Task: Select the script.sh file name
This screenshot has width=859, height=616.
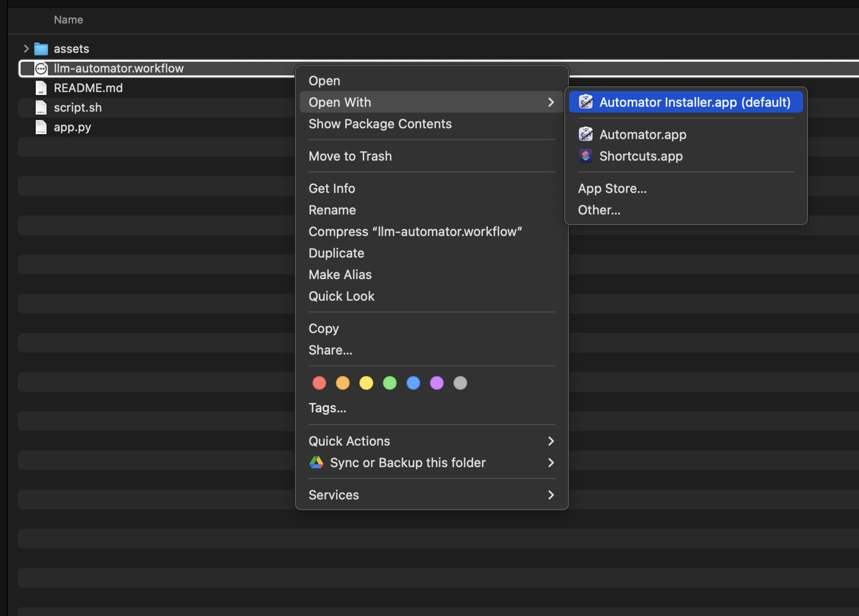Action: pyautogui.click(x=78, y=107)
